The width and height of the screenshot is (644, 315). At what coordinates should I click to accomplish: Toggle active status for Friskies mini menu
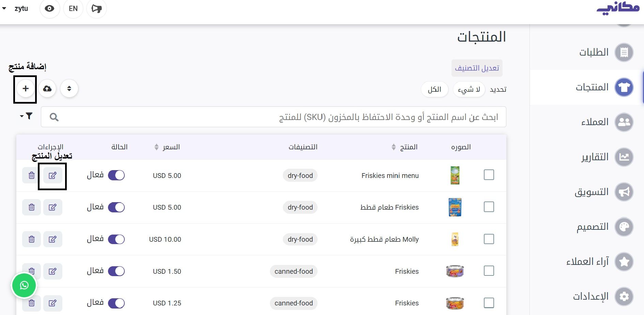pyautogui.click(x=116, y=175)
